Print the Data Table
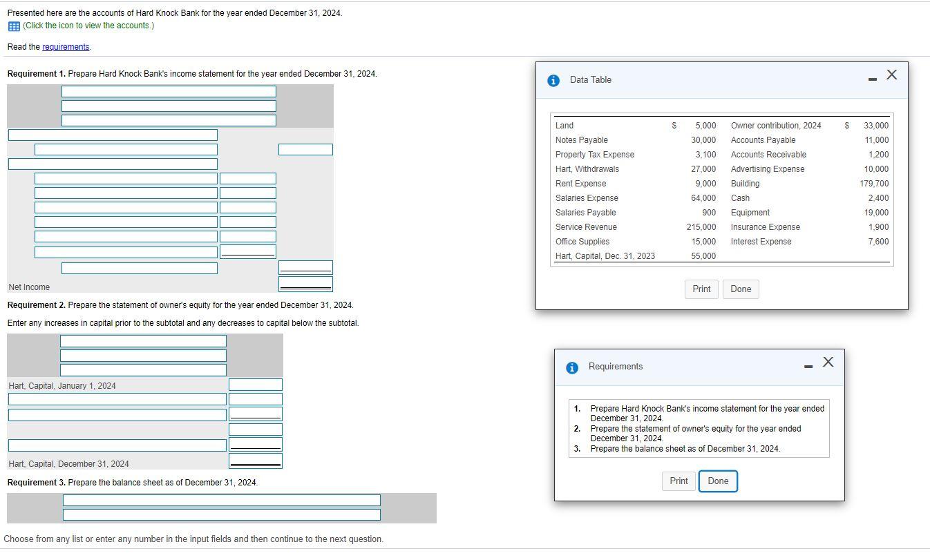 pyautogui.click(x=701, y=289)
